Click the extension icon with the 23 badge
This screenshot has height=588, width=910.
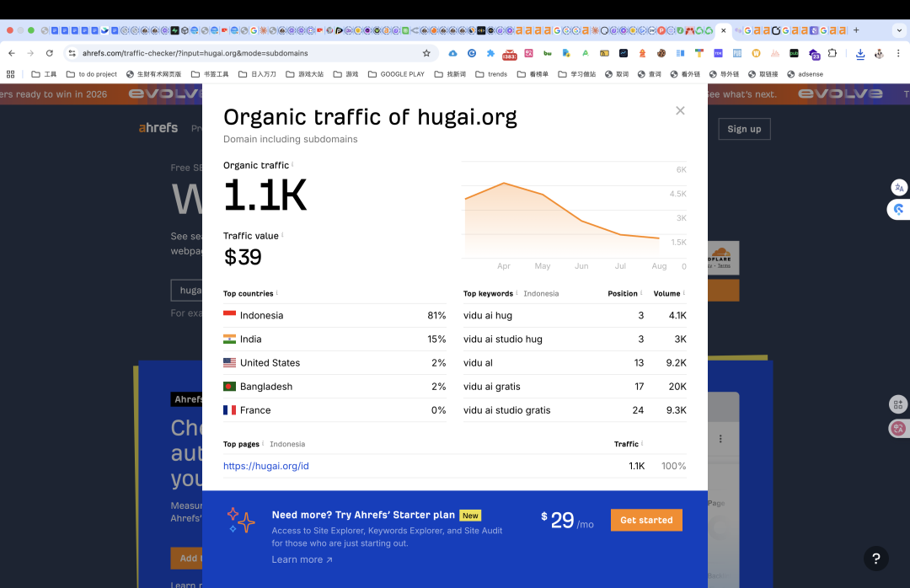(x=814, y=54)
